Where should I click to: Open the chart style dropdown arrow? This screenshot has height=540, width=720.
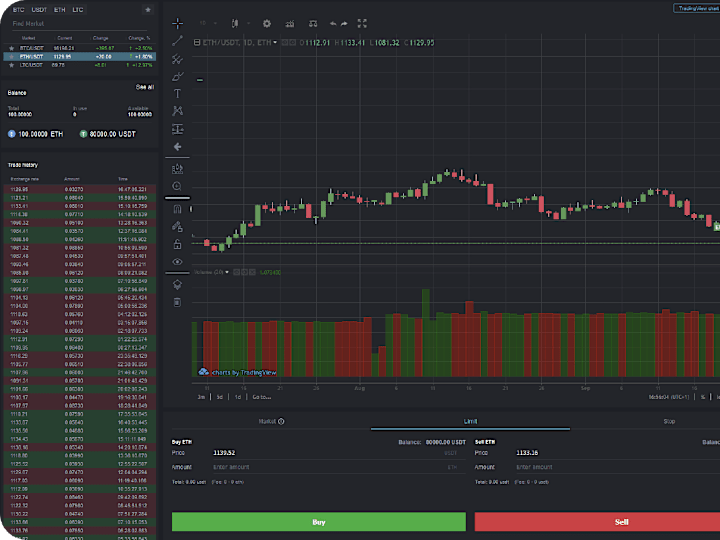248,23
